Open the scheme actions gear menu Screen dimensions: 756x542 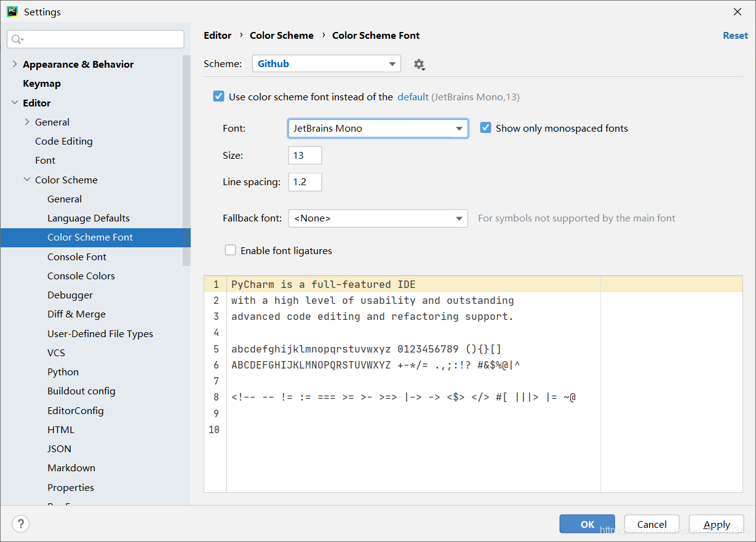(x=419, y=64)
